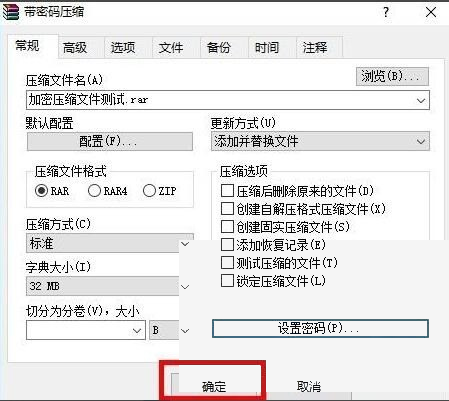Viewport: 449px width, 401px height.
Task: Click the WinRAR books icon in title bar
Action: pyautogui.click(x=11, y=12)
